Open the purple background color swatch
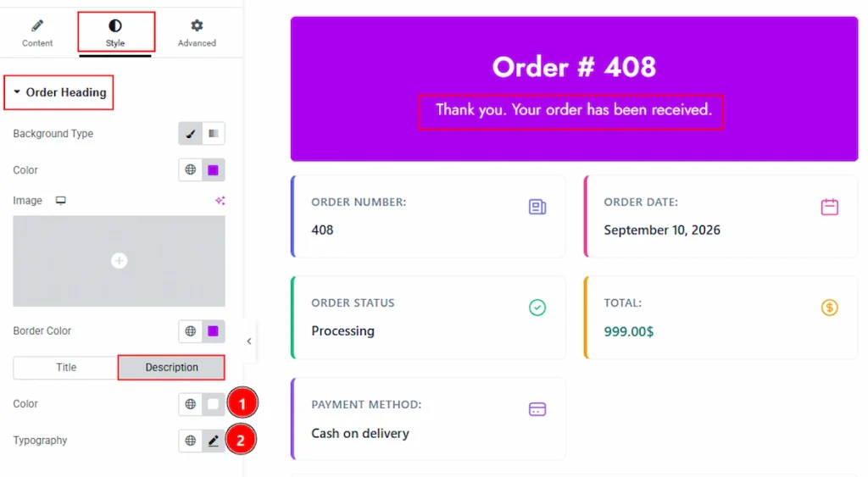This screenshot has height=477, width=868. coord(213,170)
